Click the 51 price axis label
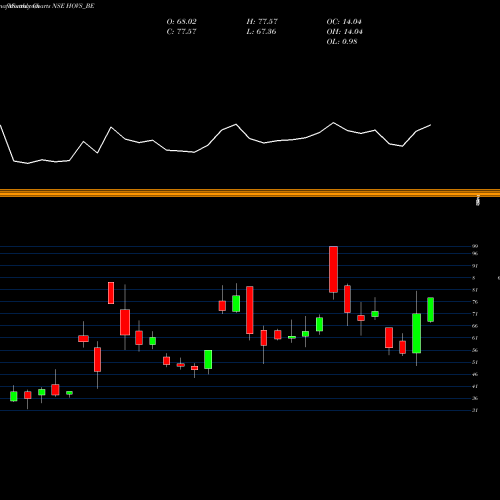500x500 pixels. point(475,362)
